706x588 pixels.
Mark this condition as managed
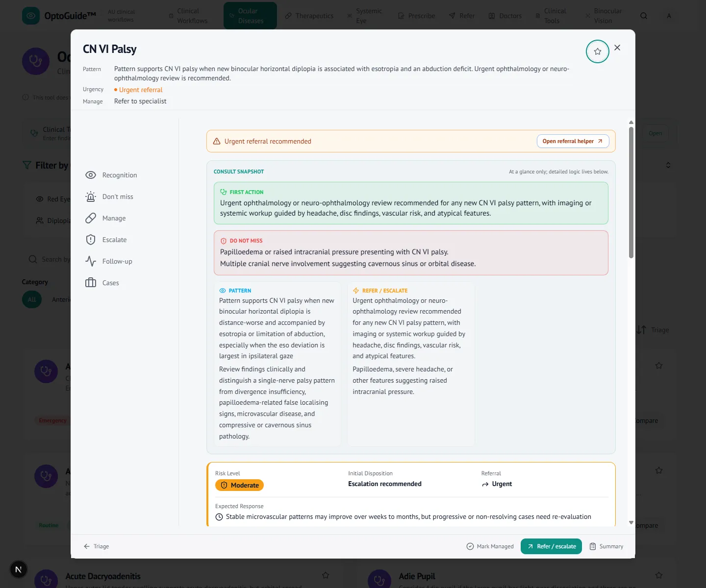490,546
